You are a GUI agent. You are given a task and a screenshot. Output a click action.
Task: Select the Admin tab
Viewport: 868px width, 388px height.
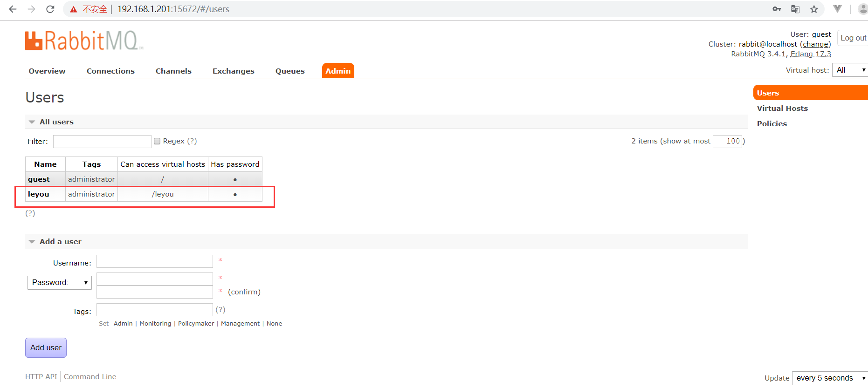pyautogui.click(x=338, y=71)
